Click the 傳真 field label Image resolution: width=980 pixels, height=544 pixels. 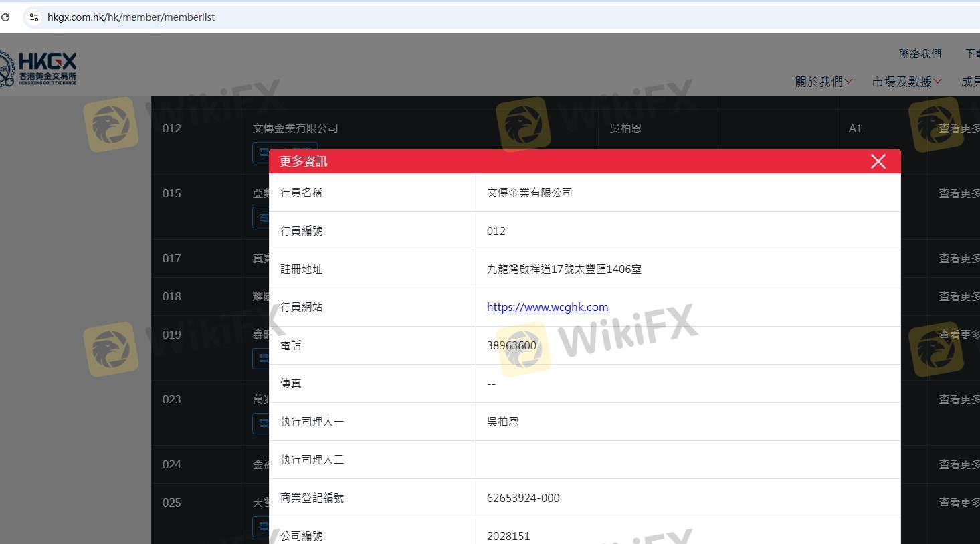[290, 383]
